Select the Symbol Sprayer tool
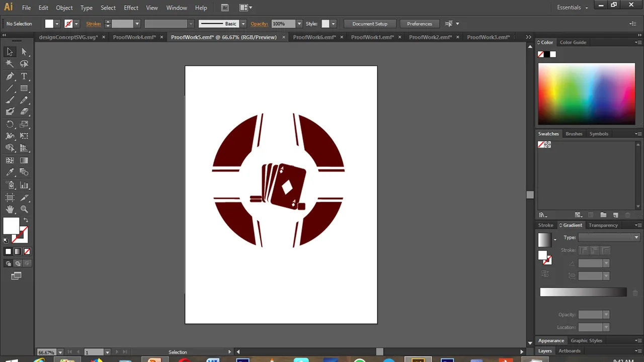 tap(10, 186)
